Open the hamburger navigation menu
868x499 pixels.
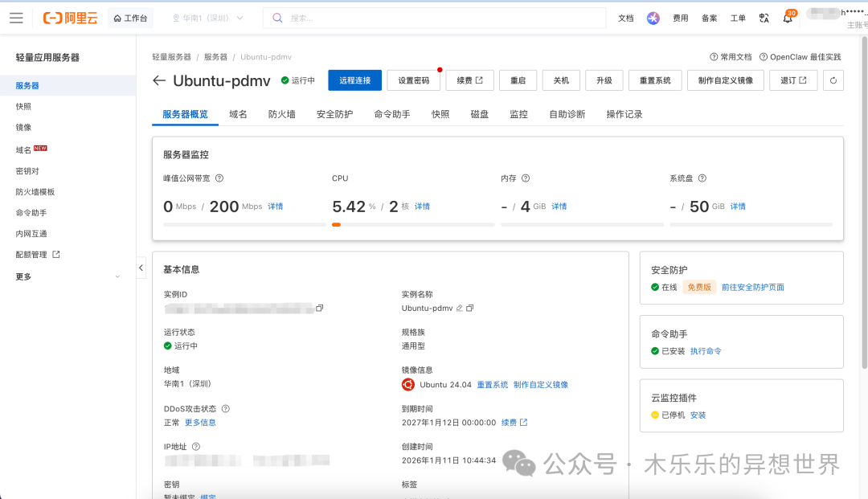(16, 18)
